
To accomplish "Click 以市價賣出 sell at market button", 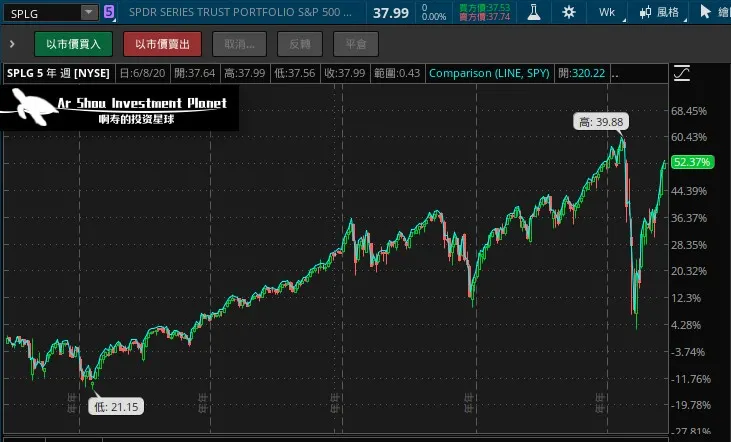I will tap(162, 44).
